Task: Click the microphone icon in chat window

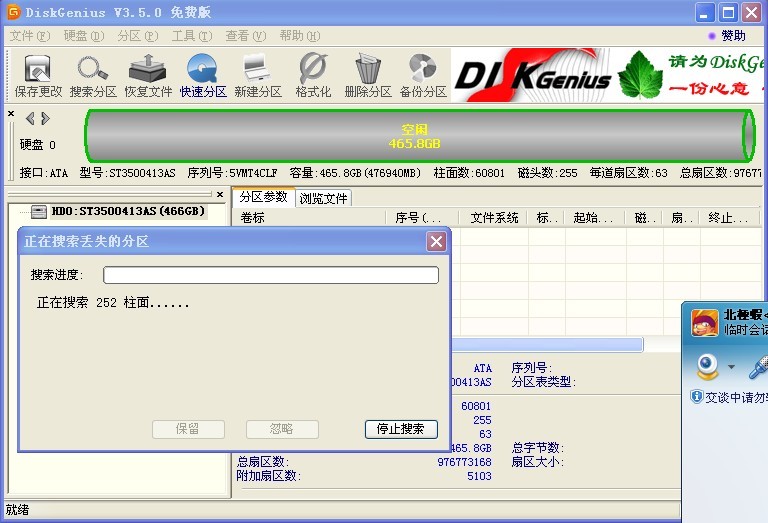Action: (758, 367)
